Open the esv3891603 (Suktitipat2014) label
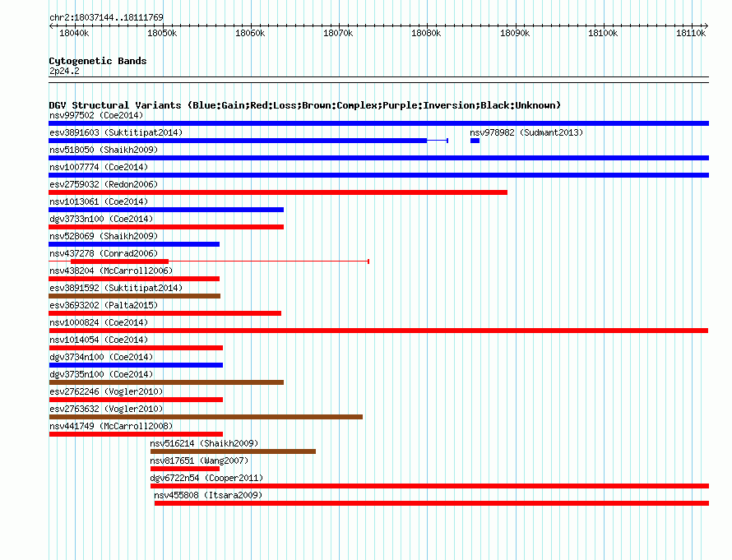This screenshot has height=560, width=732. pyautogui.click(x=116, y=132)
